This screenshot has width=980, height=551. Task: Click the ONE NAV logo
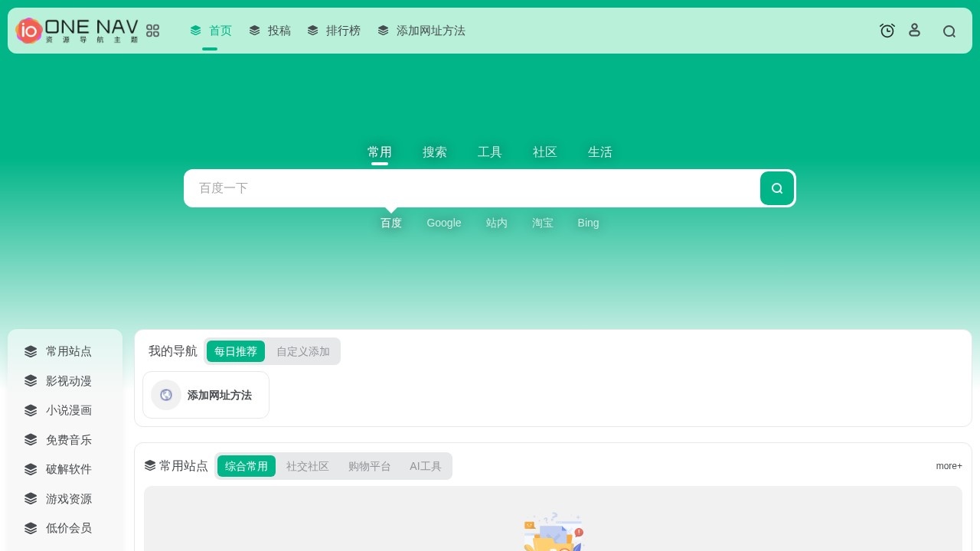tap(77, 31)
